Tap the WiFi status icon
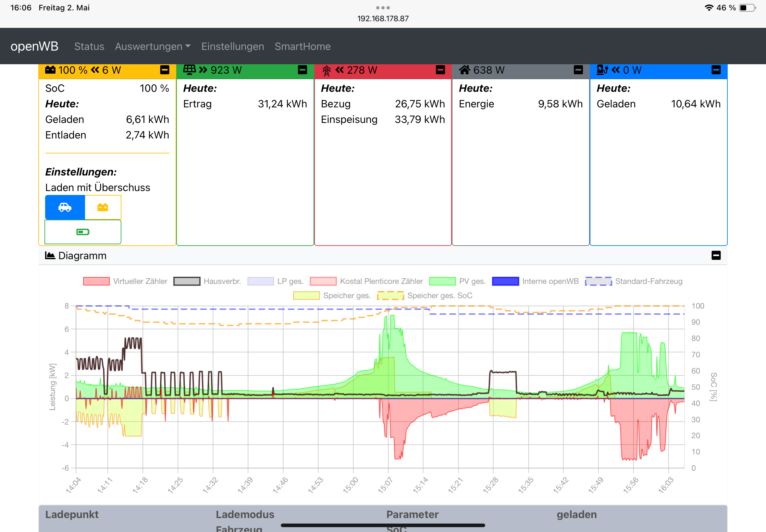 pyautogui.click(x=709, y=8)
